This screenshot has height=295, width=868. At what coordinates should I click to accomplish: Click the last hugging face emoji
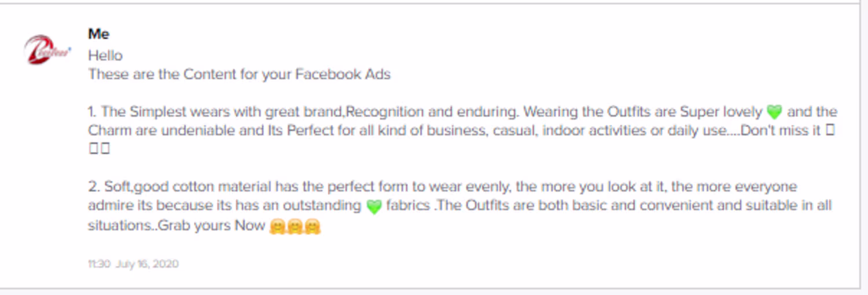(x=313, y=226)
